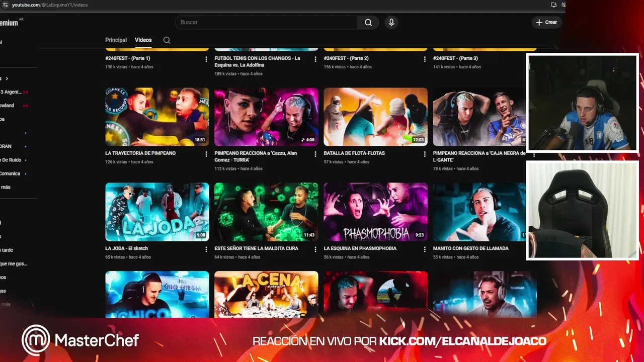644x362 pixels.
Task: Open options menu for FUTBOL TENIS CON LOS CHANGOS
Action: pyautogui.click(x=315, y=59)
